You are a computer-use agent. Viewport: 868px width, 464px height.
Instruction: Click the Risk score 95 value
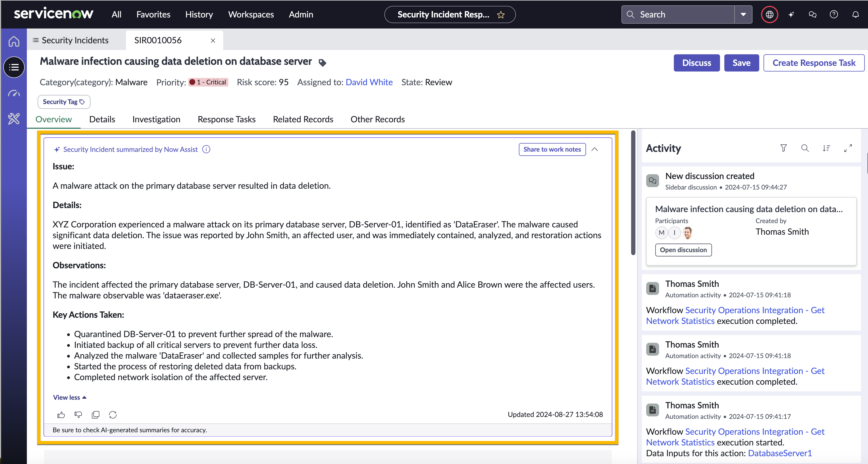tap(283, 82)
